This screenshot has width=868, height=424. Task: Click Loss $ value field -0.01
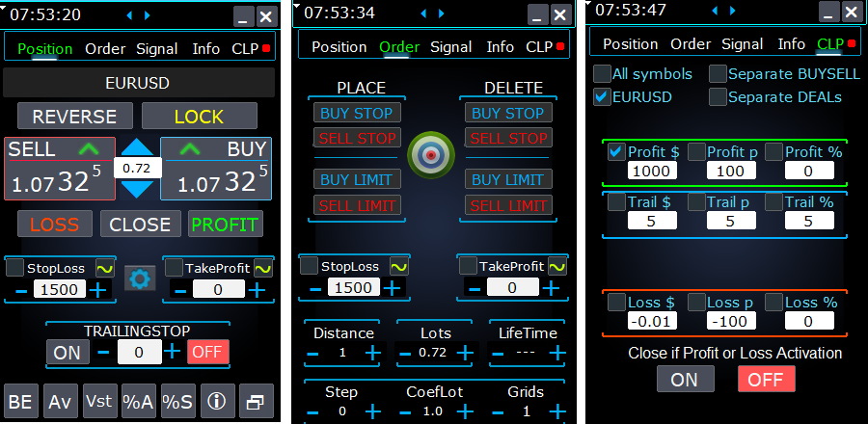(x=652, y=321)
